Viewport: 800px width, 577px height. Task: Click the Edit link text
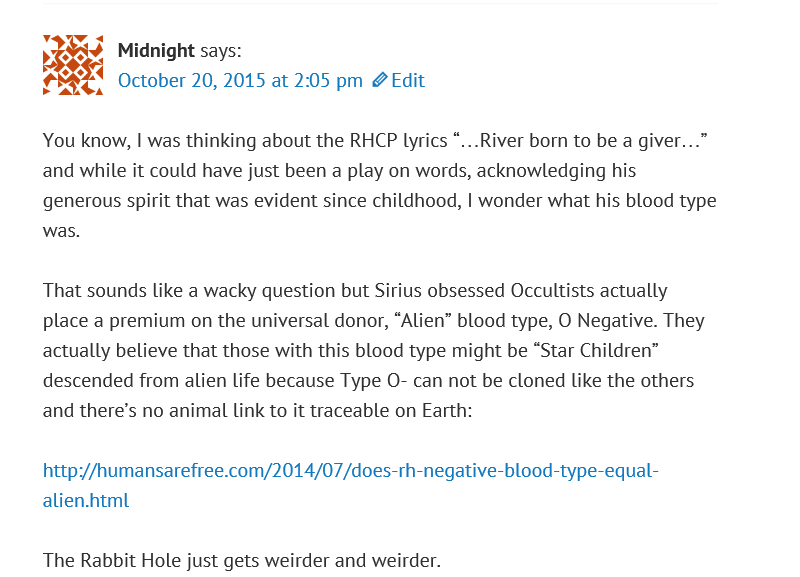[408, 81]
